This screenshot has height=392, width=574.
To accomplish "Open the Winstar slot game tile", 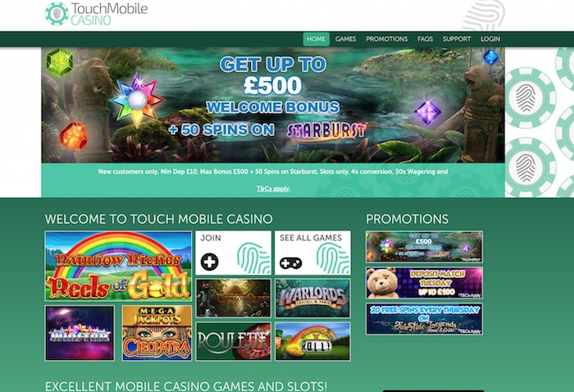I will coord(80,333).
